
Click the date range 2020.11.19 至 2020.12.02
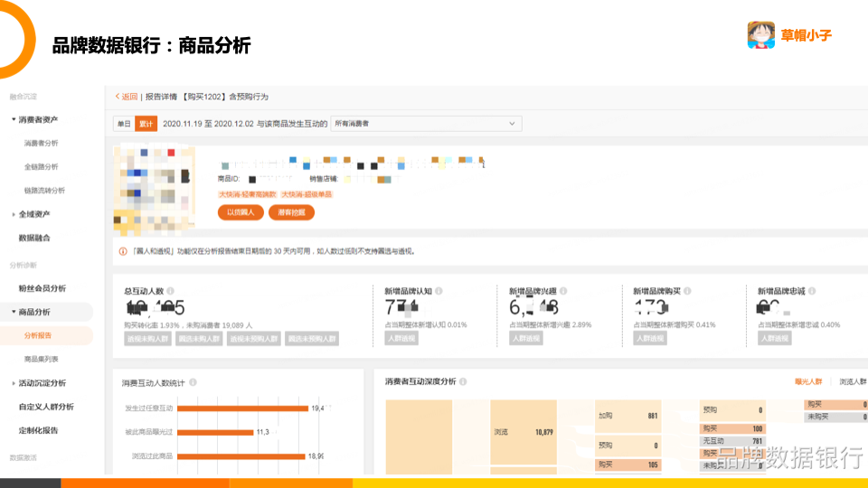(x=208, y=124)
